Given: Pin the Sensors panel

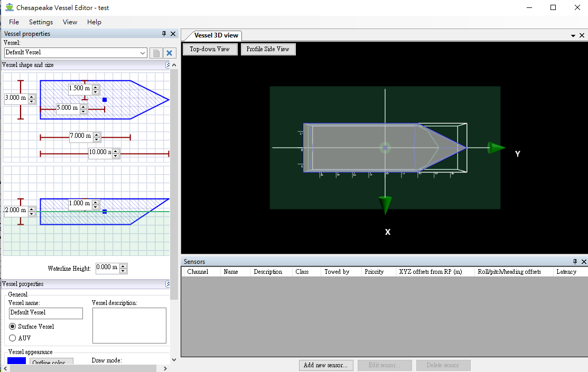Looking at the screenshot, I should tap(575, 262).
